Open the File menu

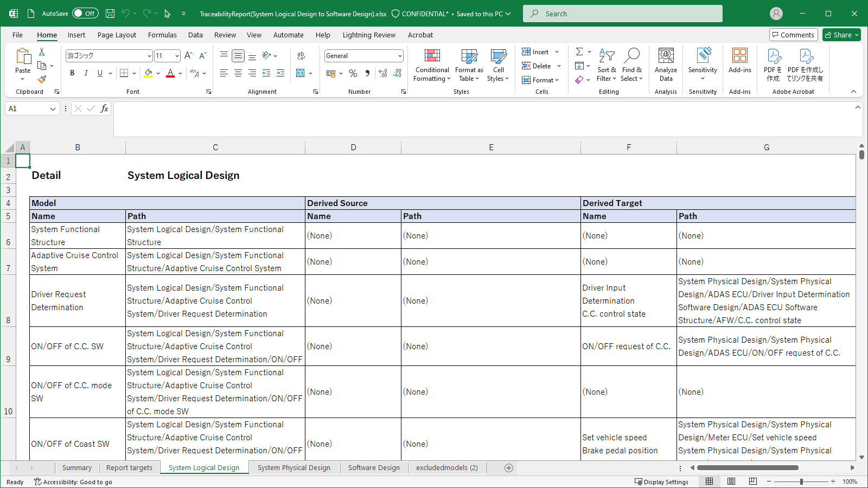[17, 35]
